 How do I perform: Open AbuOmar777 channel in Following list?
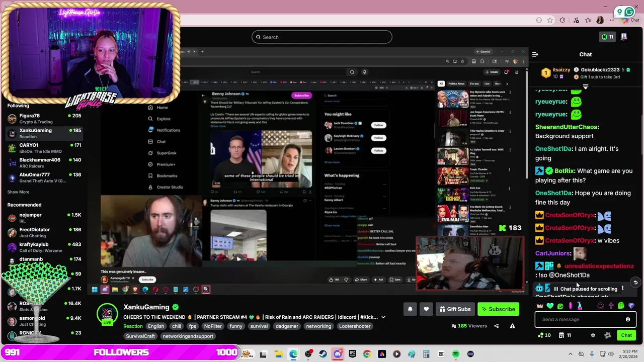point(44,177)
